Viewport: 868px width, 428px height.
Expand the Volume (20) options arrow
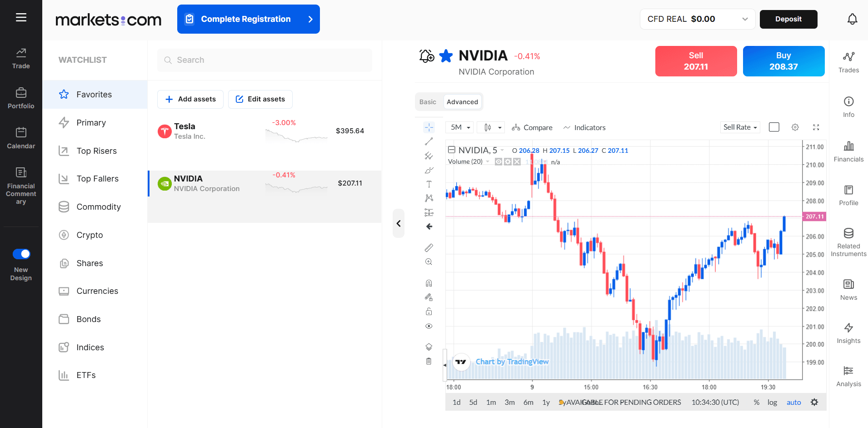pos(488,161)
